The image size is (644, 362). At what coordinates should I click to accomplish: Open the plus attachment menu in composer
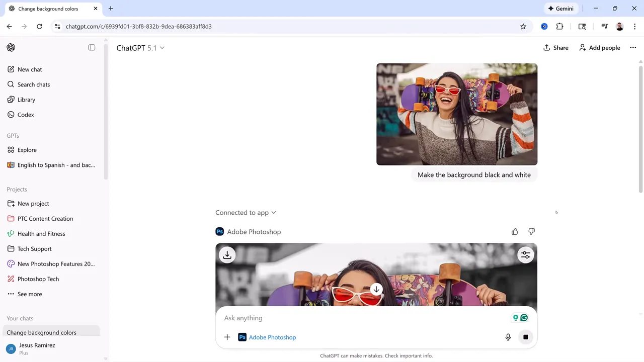point(227,337)
